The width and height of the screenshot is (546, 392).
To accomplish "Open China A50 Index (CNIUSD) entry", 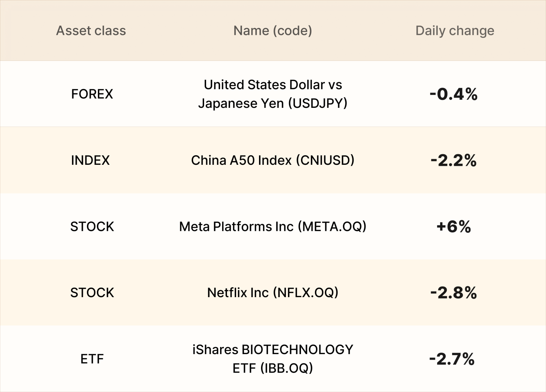I will pyautogui.click(x=273, y=160).
